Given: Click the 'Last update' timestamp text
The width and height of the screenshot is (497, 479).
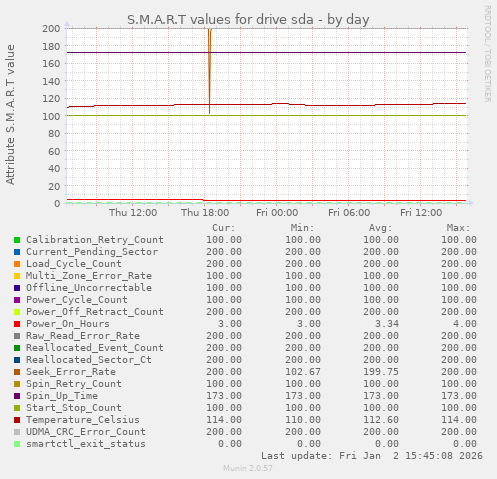Looking at the screenshot, I should tap(372, 456).
